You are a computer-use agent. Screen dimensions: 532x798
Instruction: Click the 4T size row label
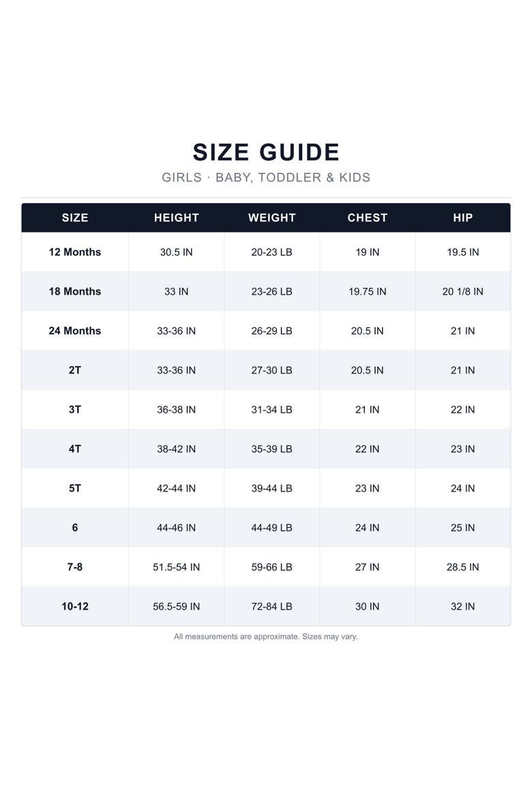click(75, 449)
